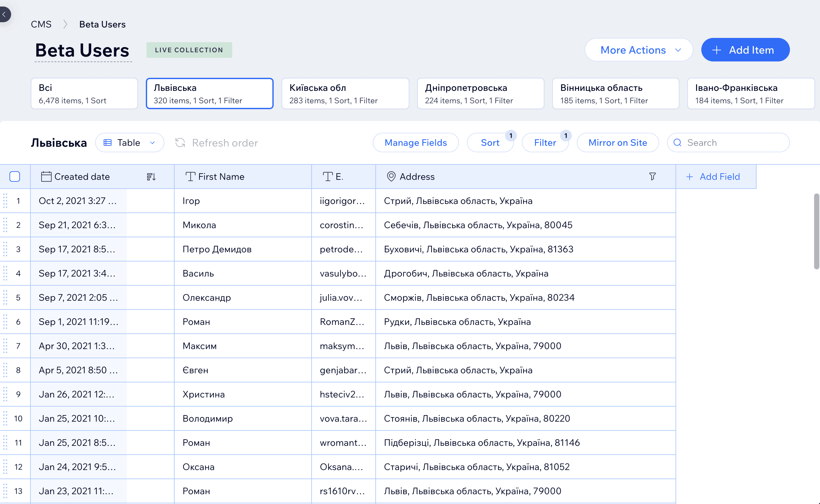Screen dimensions: 820x504
Task: Open the Table view dropdown
Action: 129,143
